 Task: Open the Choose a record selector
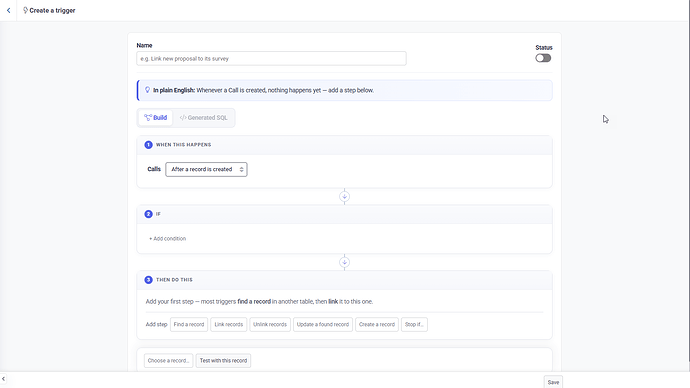tap(168, 361)
